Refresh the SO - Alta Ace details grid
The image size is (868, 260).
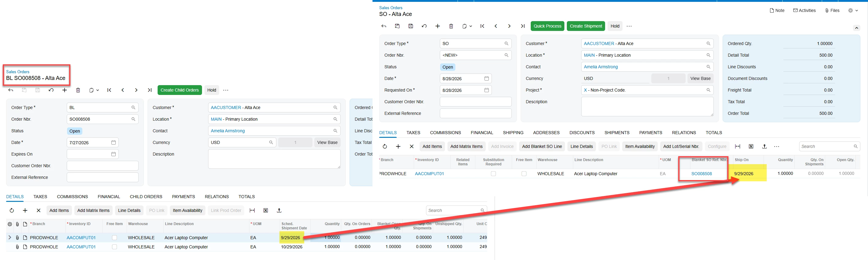[x=385, y=146]
